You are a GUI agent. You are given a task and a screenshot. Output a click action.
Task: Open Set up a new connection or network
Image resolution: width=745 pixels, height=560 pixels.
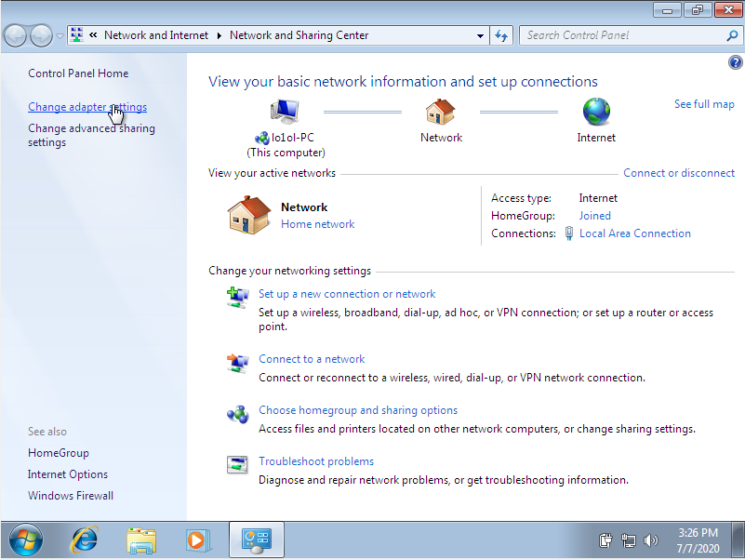click(x=347, y=294)
